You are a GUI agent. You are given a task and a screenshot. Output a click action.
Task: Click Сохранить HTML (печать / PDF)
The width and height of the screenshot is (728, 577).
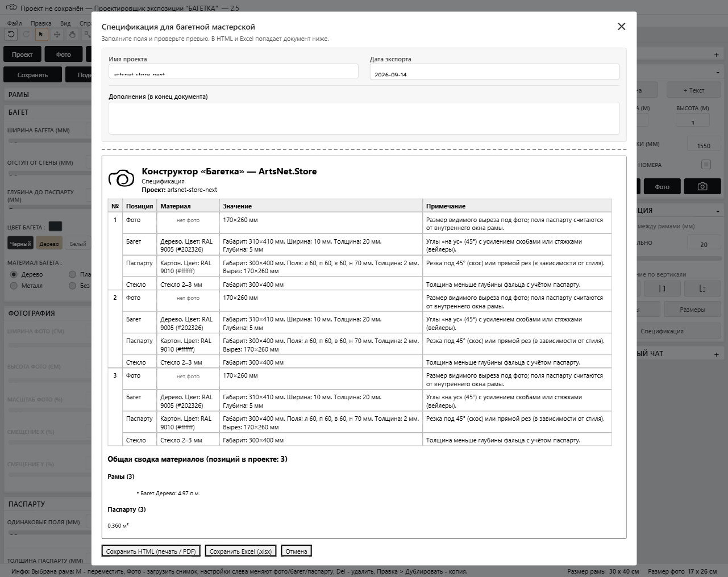point(151,551)
